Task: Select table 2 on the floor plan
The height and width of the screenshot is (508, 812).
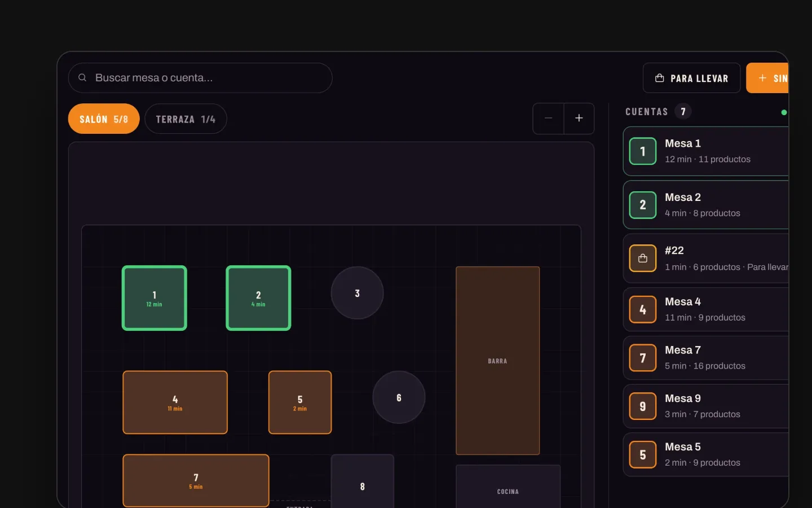Action: point(258,298)
